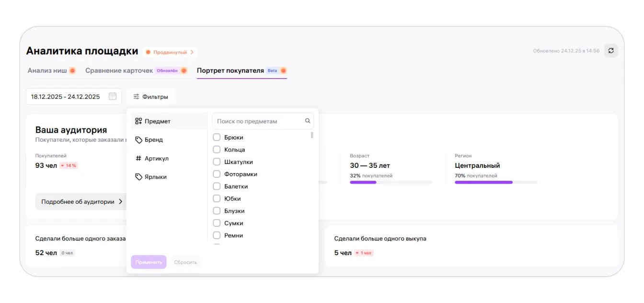Focus the Поиск по предметам field
This screenshot has height=303, width=644.
(258, 121)
